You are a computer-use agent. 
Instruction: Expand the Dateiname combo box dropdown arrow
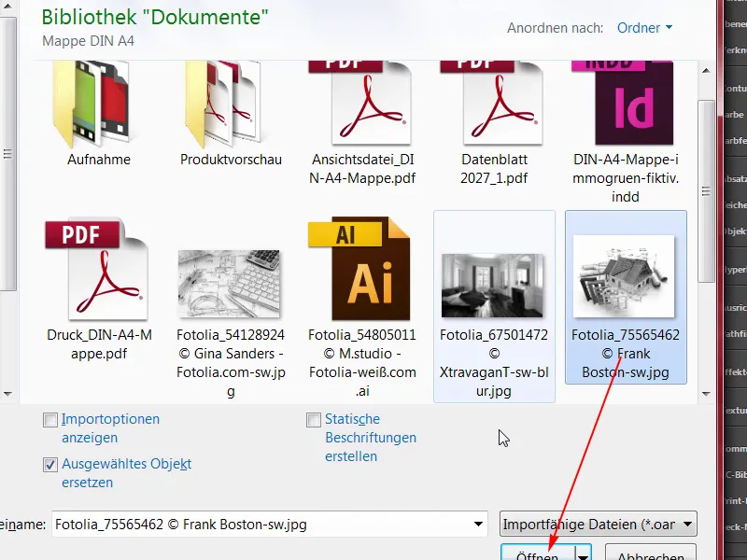(x=478, y=525)
